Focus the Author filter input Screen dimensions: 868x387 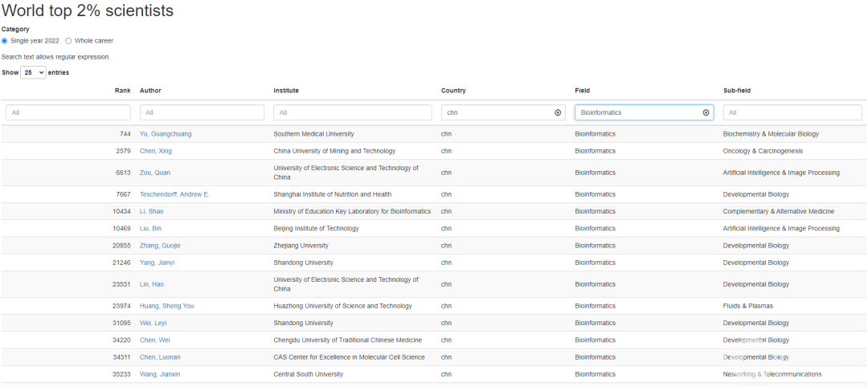coord(202,112)
